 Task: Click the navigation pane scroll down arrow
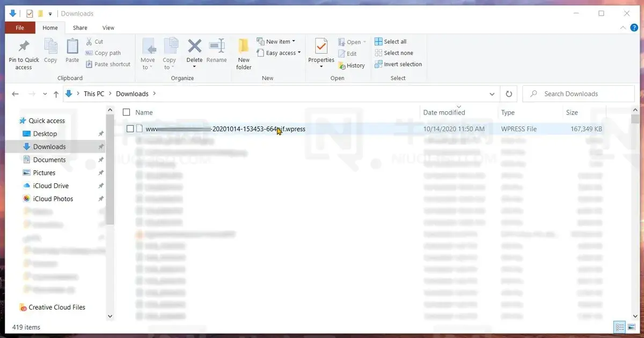pyautogui.click(x=110, y=317)
